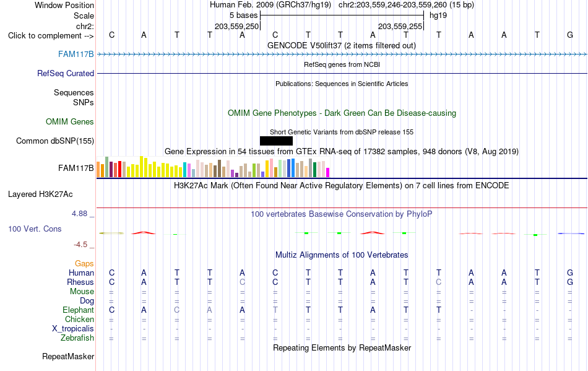Viewport: 588px width, 371px height.
Task: Click the blue PhyloP bar at the last base
Action: pyautogui.click(x=571, y=234)
